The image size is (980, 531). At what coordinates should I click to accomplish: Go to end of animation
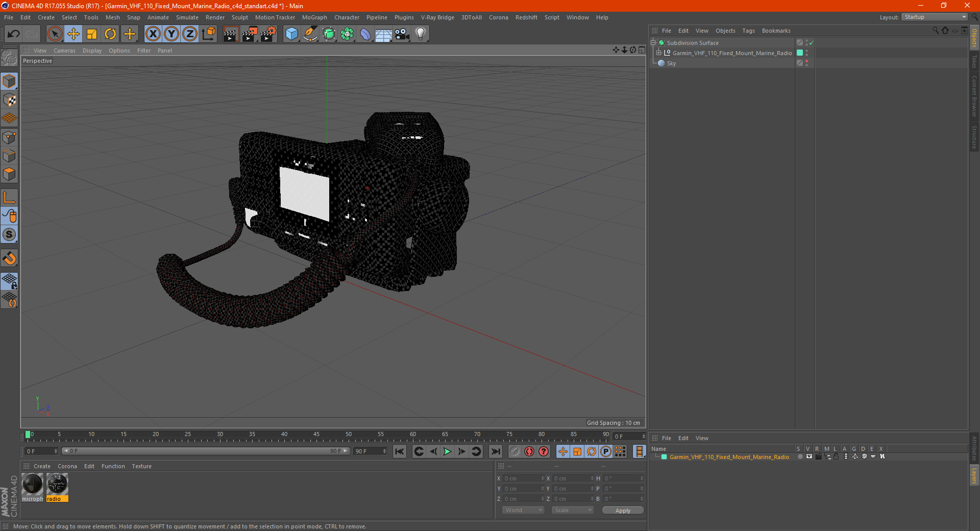point(496,451)
